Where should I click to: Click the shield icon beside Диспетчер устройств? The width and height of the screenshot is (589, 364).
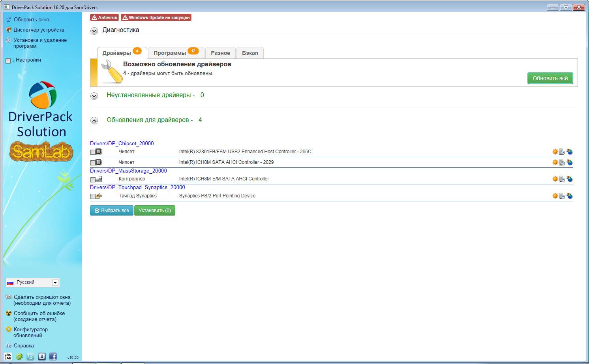pyautogui.click(x=9, y=30)
